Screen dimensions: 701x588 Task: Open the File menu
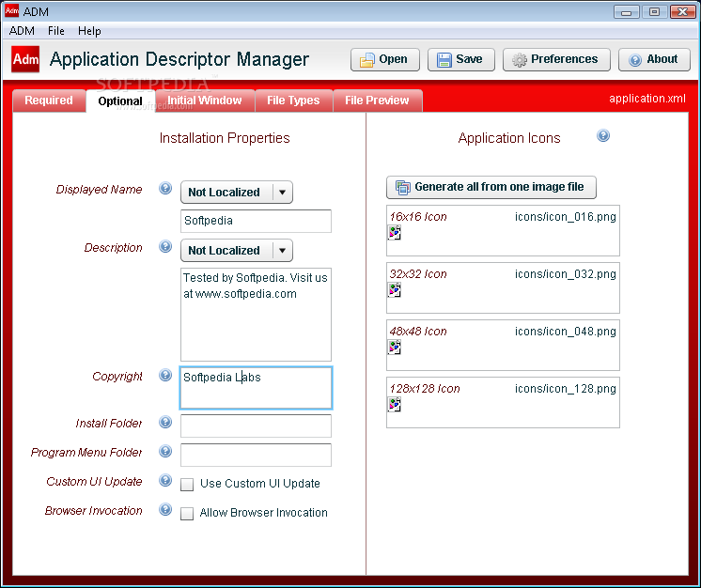click(56, 31)
